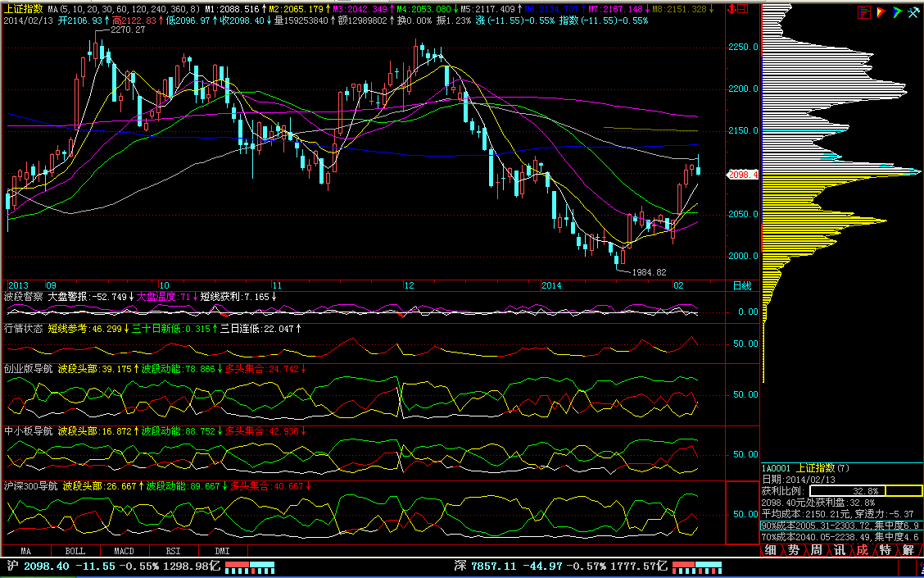Select the 解 tab in side panel

(908, 549)
